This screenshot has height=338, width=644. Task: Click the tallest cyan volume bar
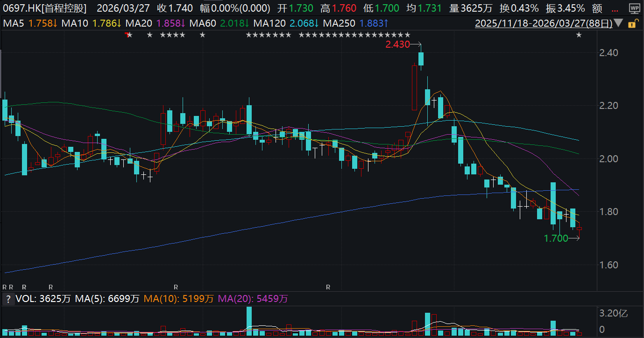[x=249, y=321]
